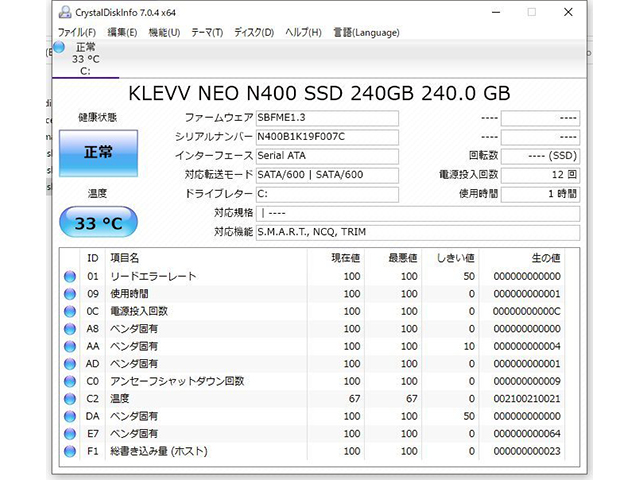Click the 現在値 column header
The width and height of the screenshot is (640, 480).
point(345,258)
